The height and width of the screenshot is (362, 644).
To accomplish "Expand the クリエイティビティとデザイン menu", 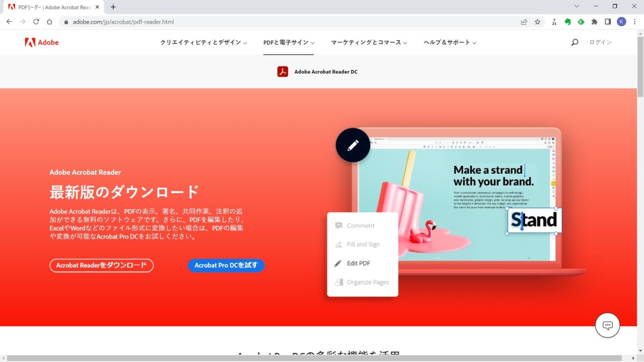I will click(x=203, y=42).
